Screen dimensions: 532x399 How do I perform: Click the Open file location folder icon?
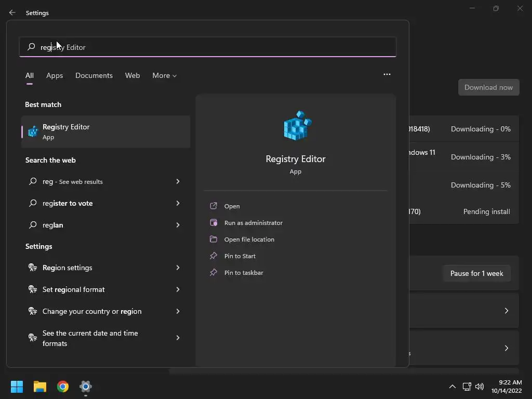tap(214, 239)
